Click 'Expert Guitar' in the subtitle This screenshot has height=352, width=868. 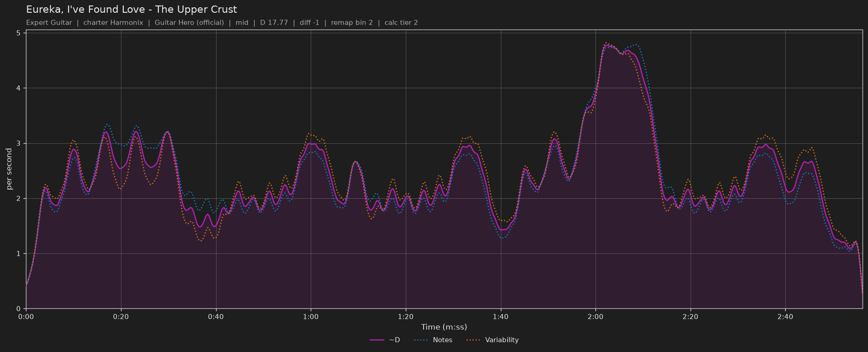[49, 23]
